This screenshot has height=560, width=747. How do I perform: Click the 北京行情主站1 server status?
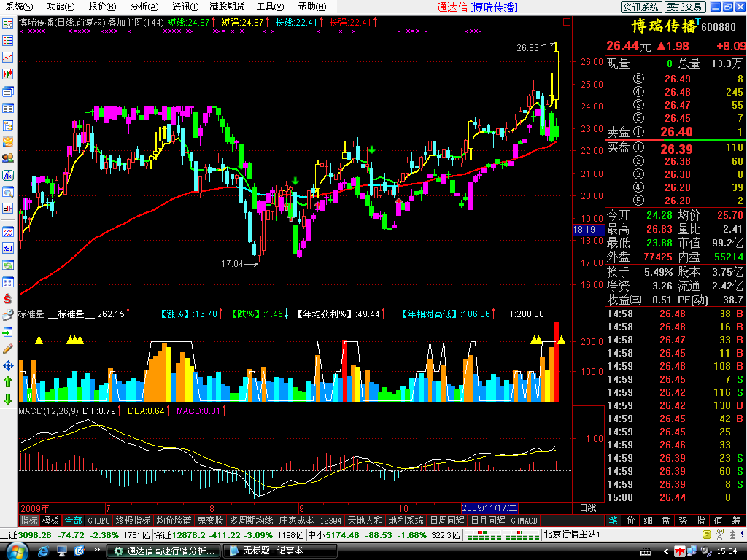572,534
